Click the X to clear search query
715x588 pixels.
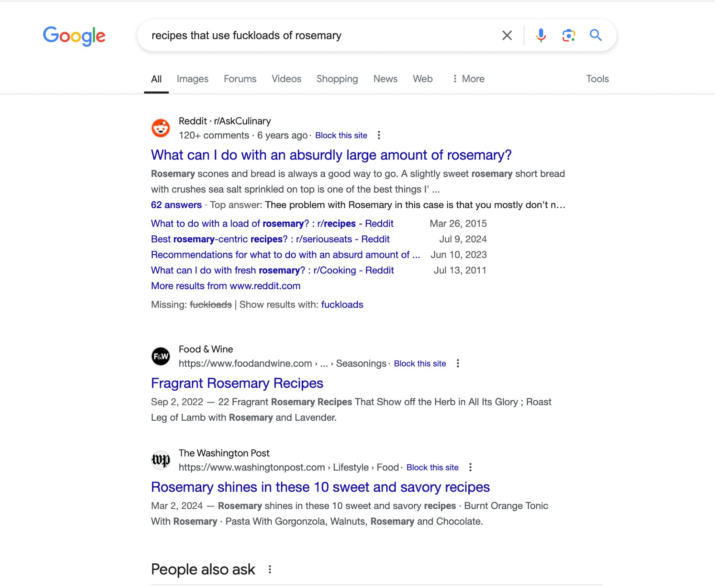tap(507, 35)
